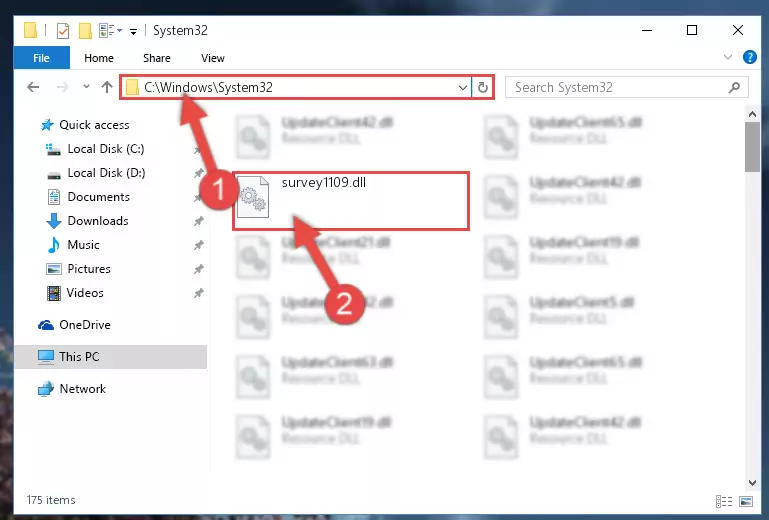Click the Downloads blue arrow icon

point(53,221)
